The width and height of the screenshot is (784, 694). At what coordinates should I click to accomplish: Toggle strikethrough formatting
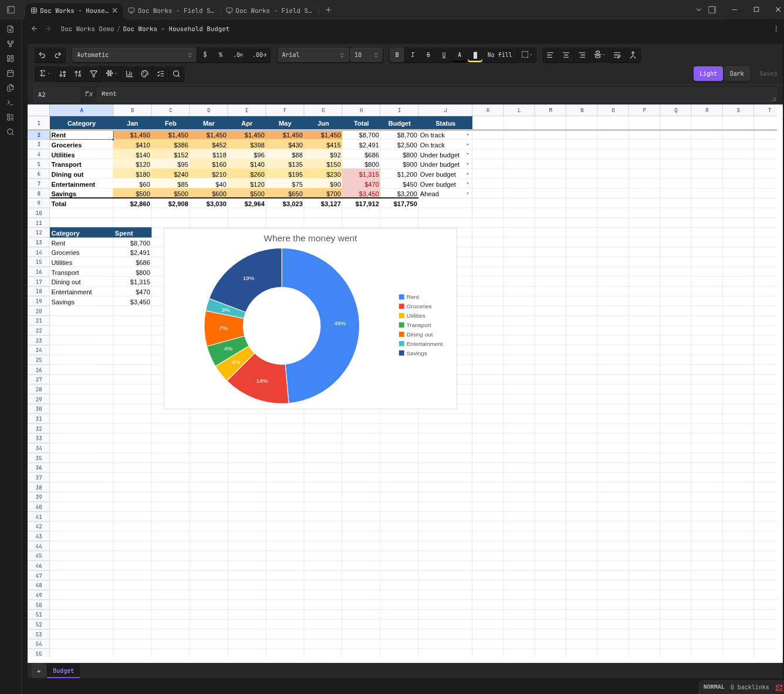428,55
